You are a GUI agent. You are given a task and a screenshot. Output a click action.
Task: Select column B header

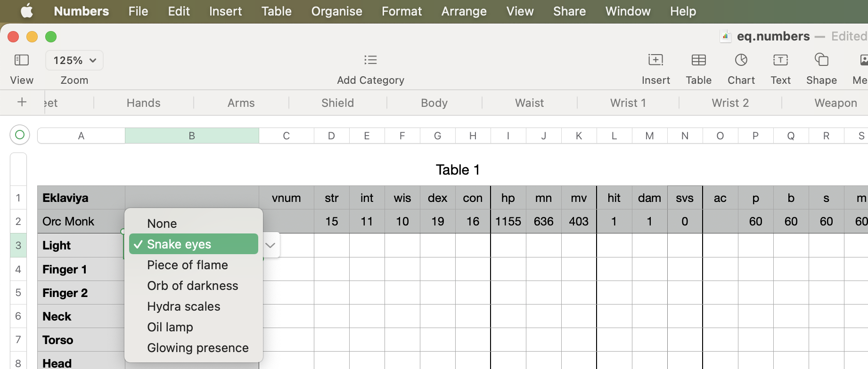pos(192,136)
